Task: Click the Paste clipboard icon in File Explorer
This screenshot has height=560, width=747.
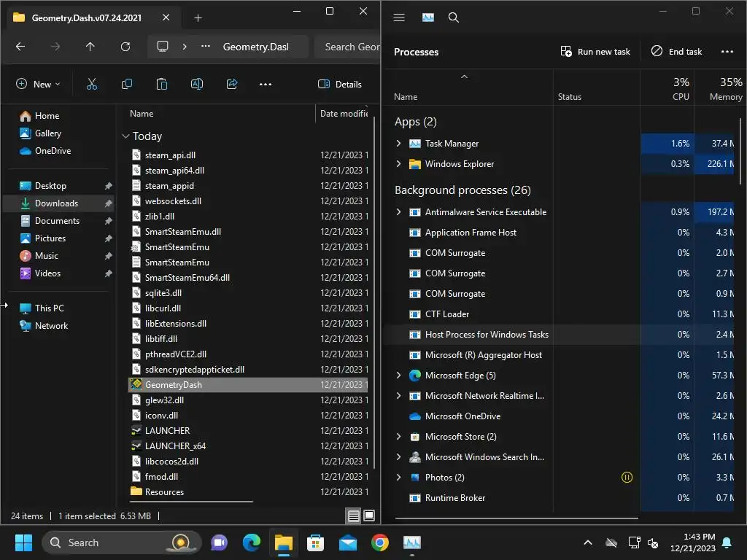Action: point(162,85)
